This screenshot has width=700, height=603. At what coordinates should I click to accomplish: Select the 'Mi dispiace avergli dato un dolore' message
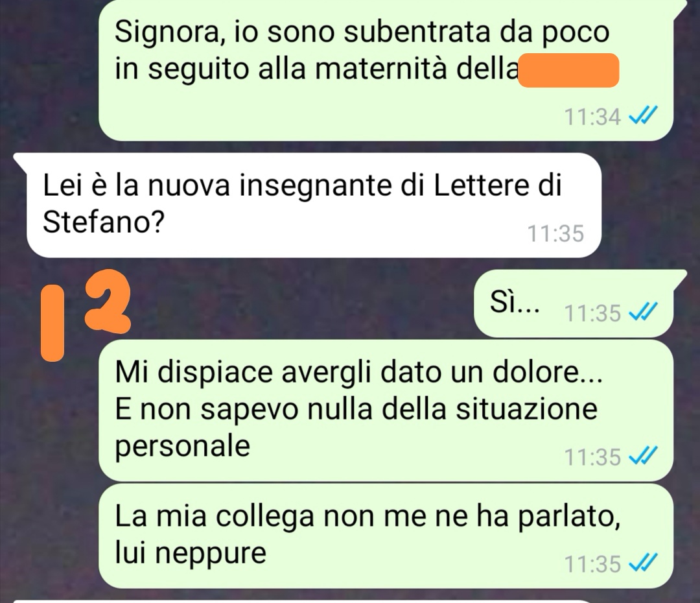386,410
